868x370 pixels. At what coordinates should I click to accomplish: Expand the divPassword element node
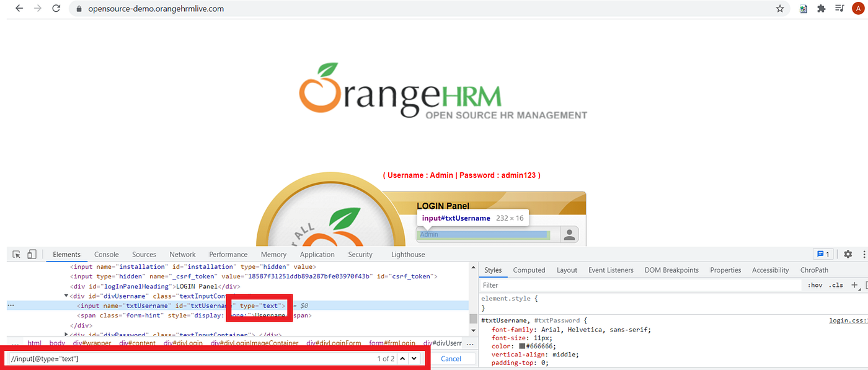pyautogui.click(x=66, y=335)
